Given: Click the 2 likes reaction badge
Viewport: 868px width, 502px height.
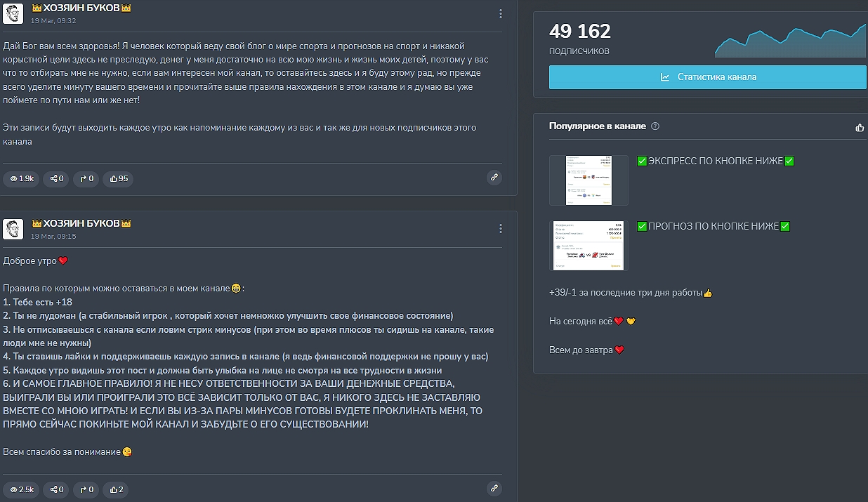Looking at the screenshot, I should click(x=116, y=489).
